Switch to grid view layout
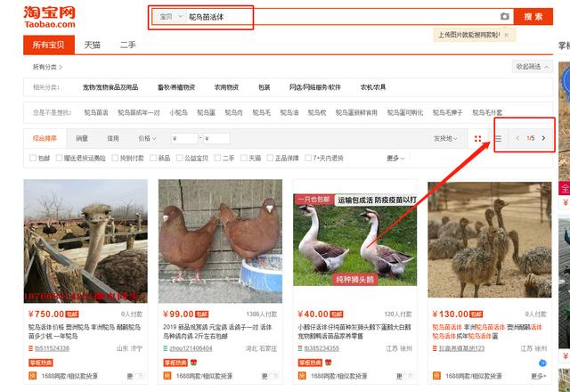Image resolution: width=570 pixels, height=392 pixels. click(477, 139)
